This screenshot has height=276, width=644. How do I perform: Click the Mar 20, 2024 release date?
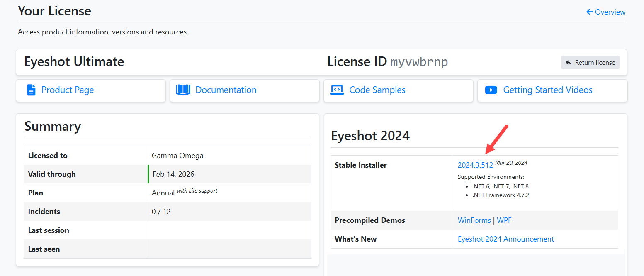tap(511, 163)
